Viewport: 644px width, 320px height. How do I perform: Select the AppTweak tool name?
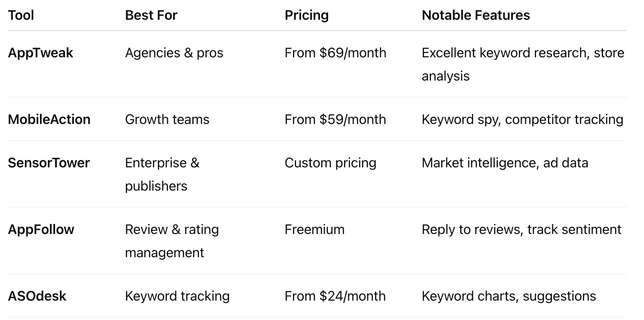40,53
